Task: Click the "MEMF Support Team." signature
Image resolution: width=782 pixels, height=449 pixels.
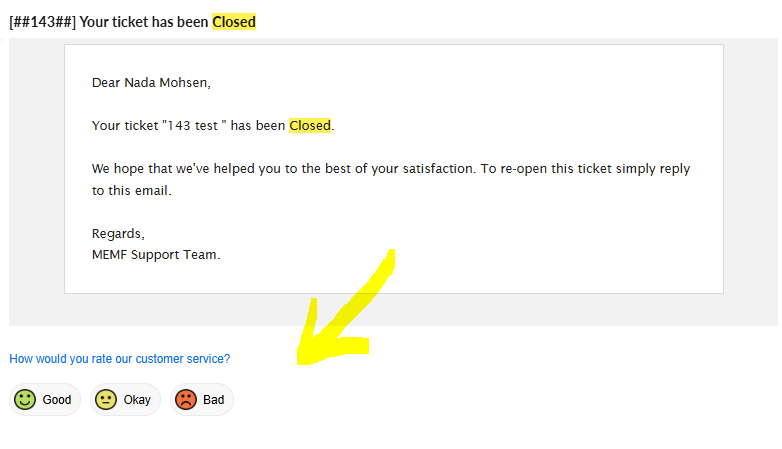Action: pyautogui.click(x=156, y=254)
